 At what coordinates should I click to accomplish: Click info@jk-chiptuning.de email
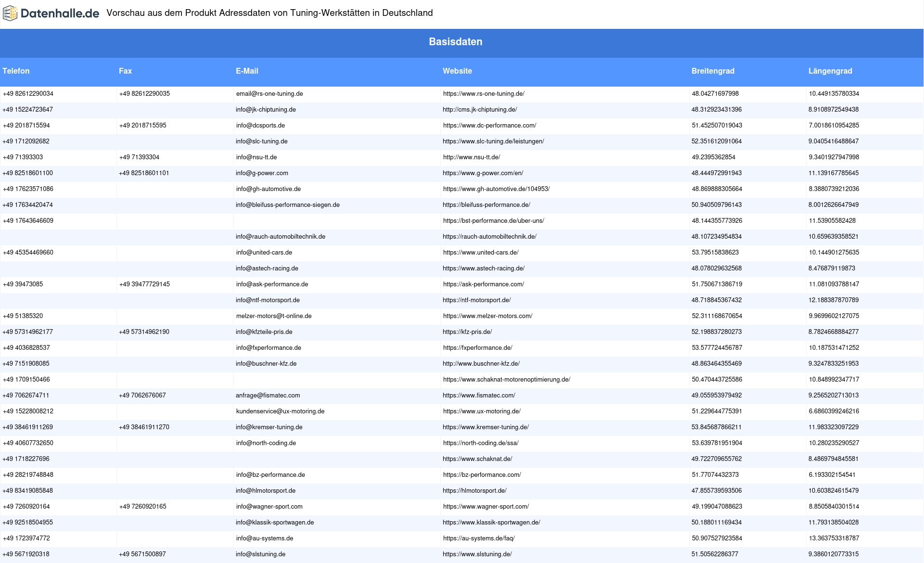tap(266, 110)
